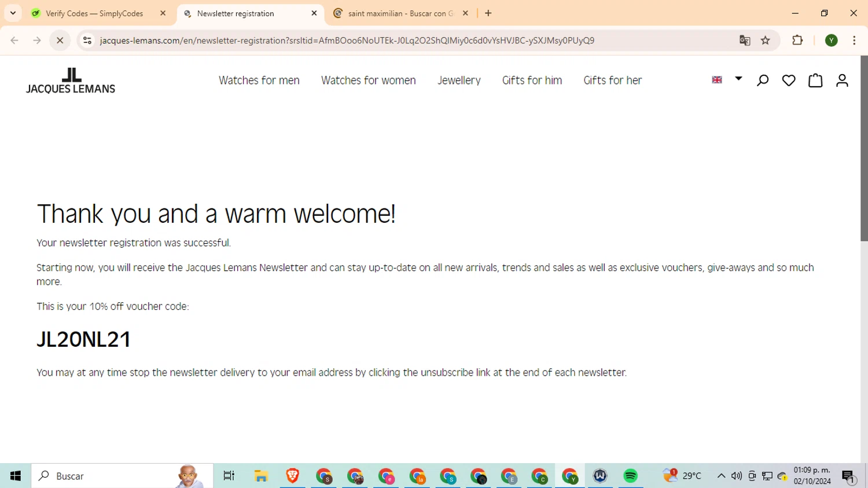Click the Jacques Lemans logo

coord(71,80)
